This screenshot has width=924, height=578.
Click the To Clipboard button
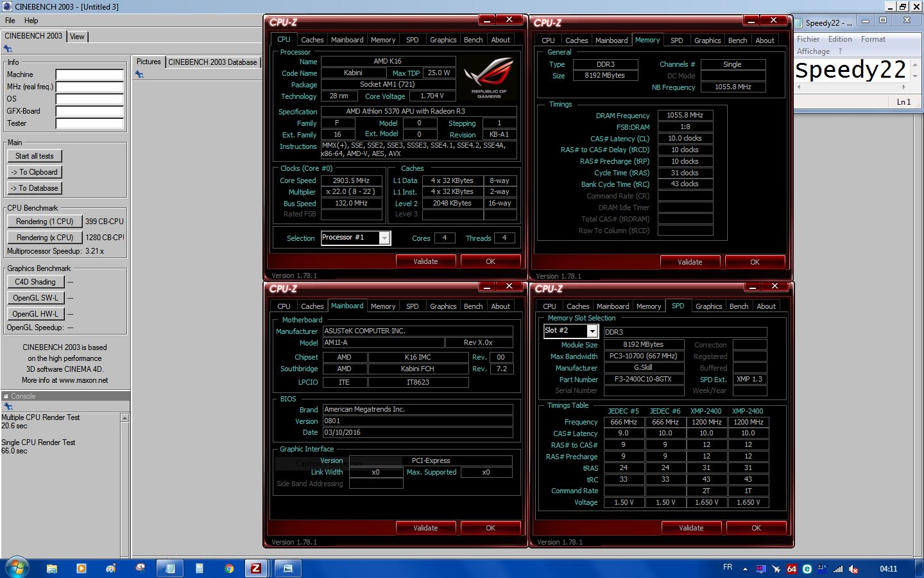click(x=35, y=172)
